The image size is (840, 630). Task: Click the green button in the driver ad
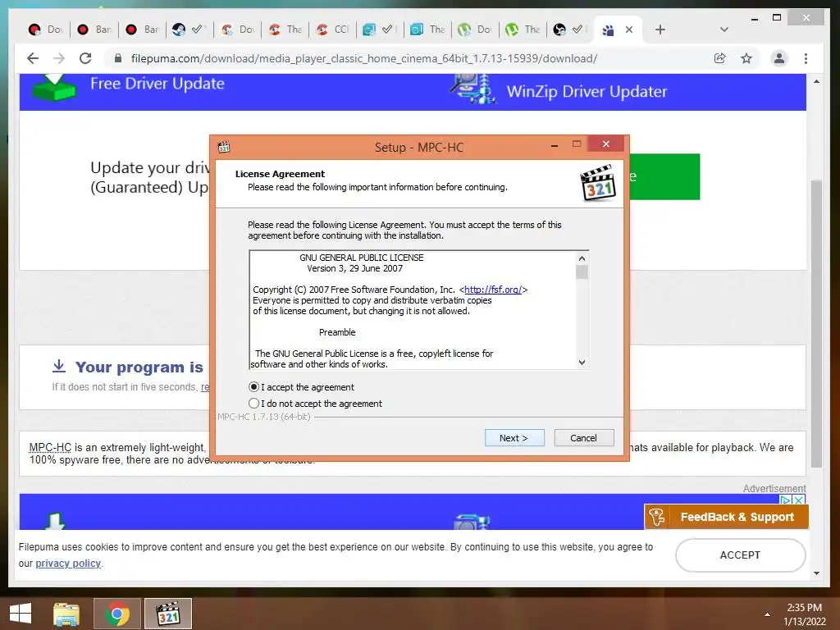tap(664, 177)
